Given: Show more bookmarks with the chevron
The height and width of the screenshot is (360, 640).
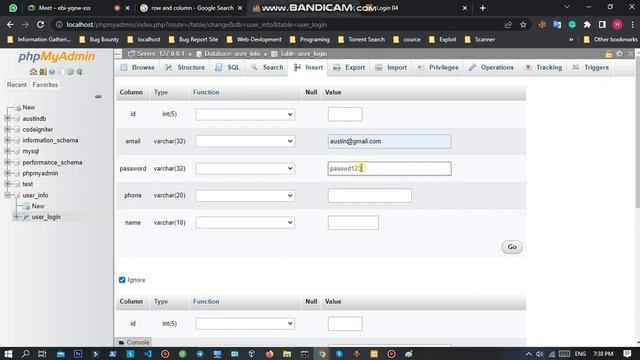Looking at the screenshot, I should tap(571, 40).
